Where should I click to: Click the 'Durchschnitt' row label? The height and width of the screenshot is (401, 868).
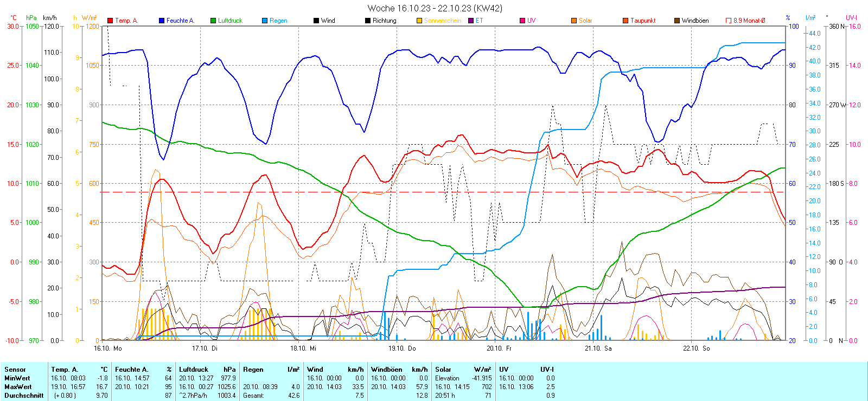24,396
